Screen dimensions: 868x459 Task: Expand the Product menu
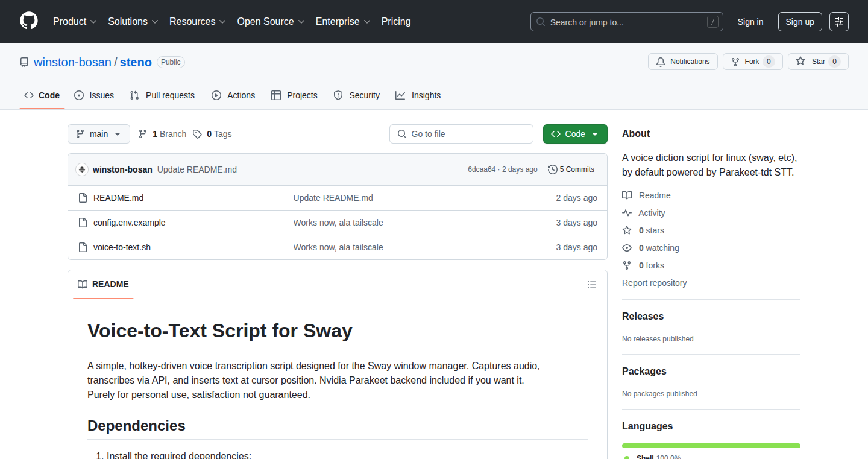click(x=75, y=21)
